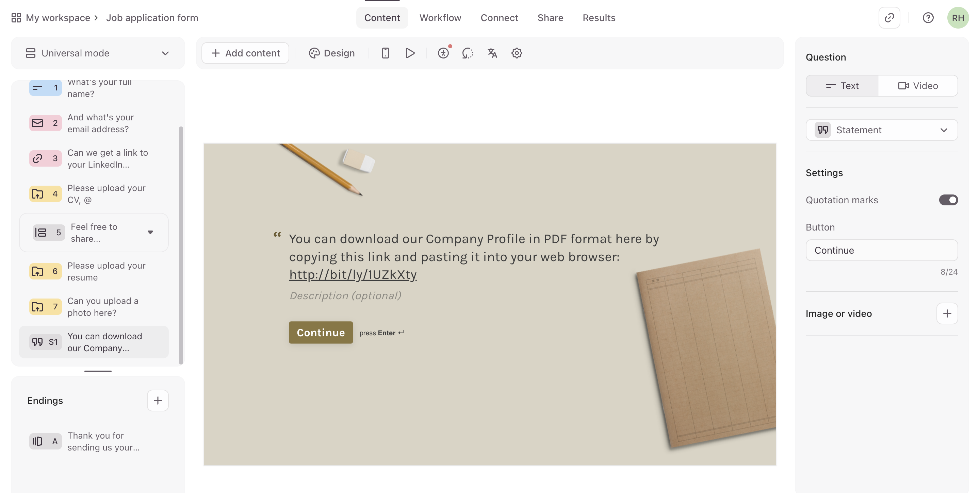
Task: Click the mobile preview icon
Action: tap(386, 53)
